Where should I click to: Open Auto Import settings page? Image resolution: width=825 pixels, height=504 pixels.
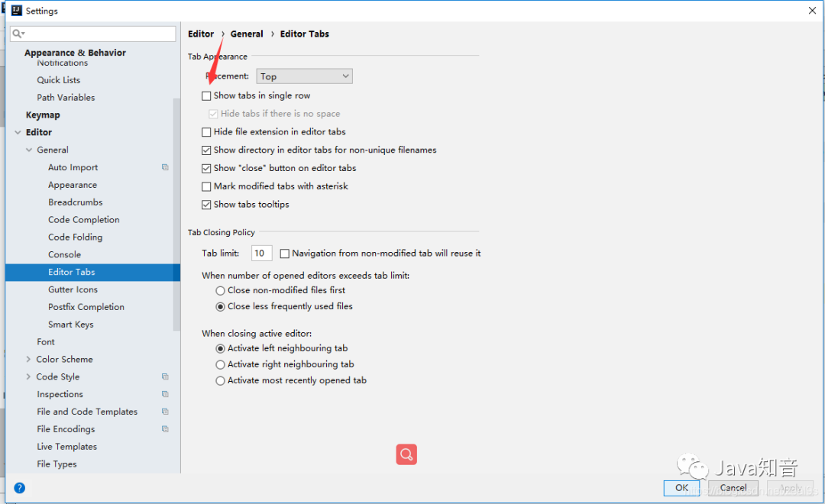tap(73, 167)
